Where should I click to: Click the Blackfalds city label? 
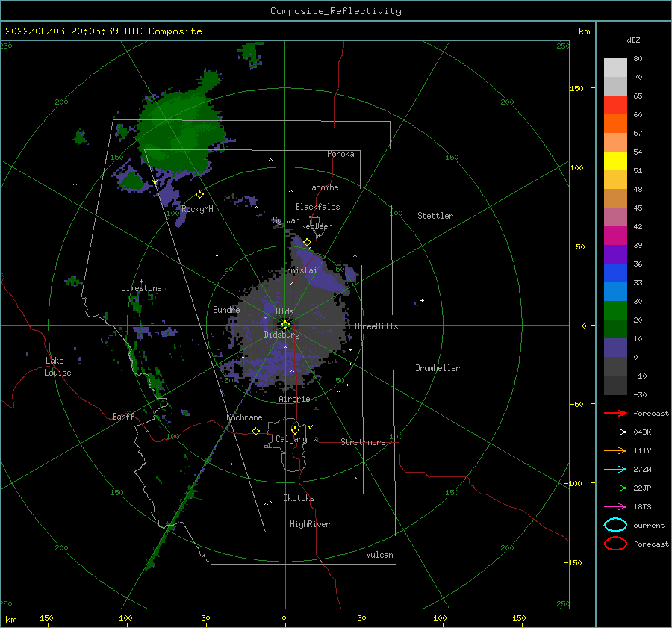(x=317, y=207)
